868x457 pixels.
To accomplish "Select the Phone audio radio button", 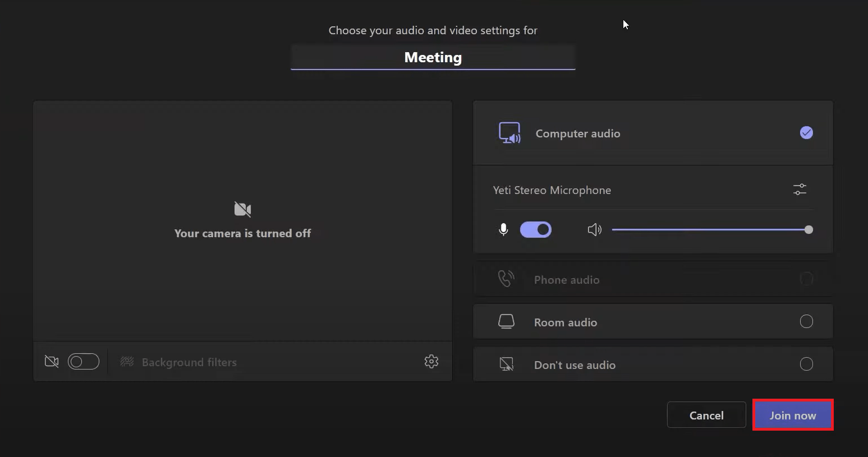I will (x=806, y=279).
